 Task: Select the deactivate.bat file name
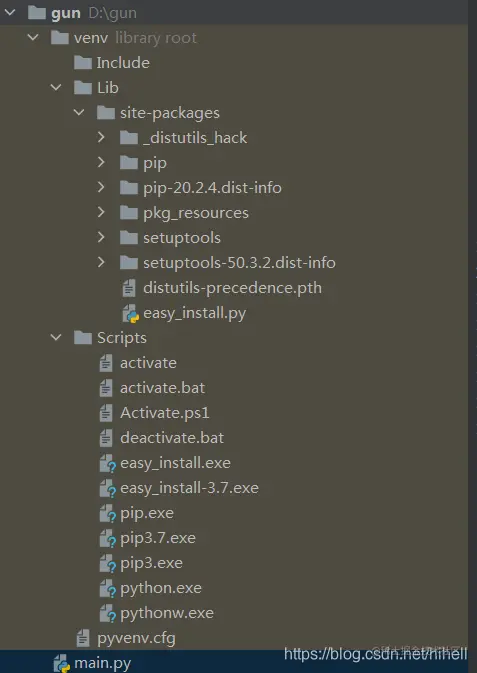click(x=172, y=438)
